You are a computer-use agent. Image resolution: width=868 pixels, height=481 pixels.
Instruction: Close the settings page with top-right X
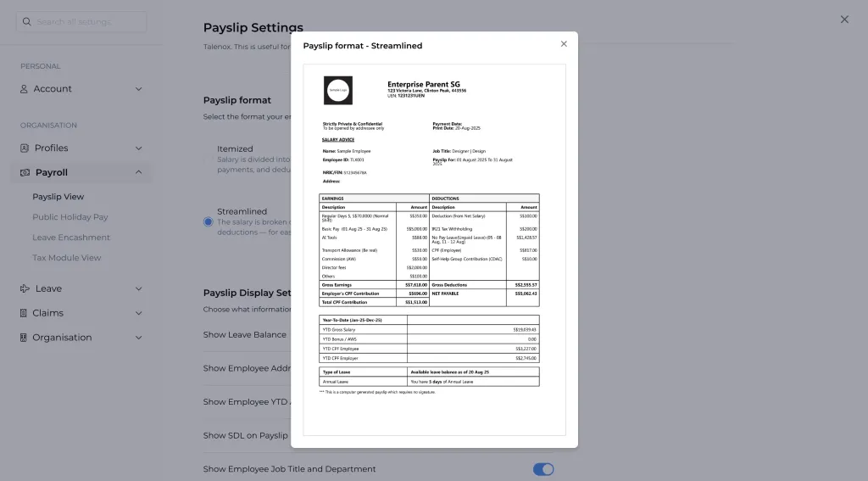pyautogui.click(x=844, y=20)
